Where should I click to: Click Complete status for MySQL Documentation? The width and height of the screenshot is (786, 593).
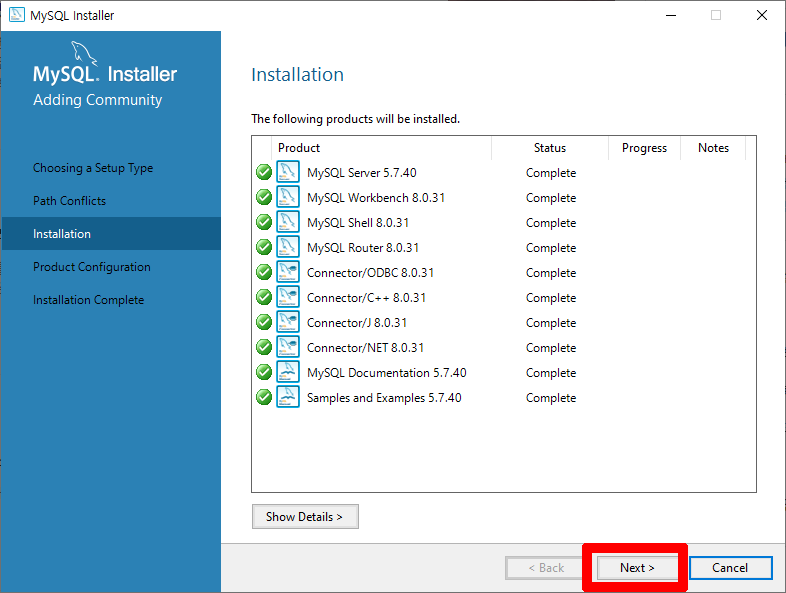[551, 374]
